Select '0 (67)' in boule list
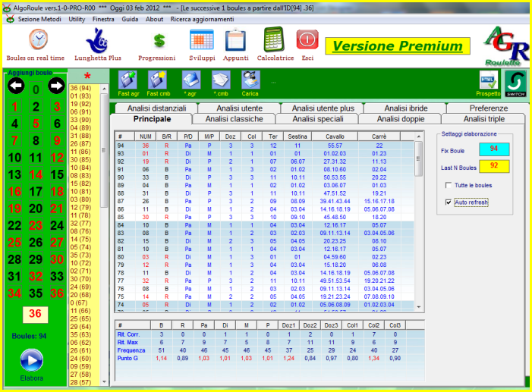The width and height of the screenshot is (532, 392). click(79, 303)
